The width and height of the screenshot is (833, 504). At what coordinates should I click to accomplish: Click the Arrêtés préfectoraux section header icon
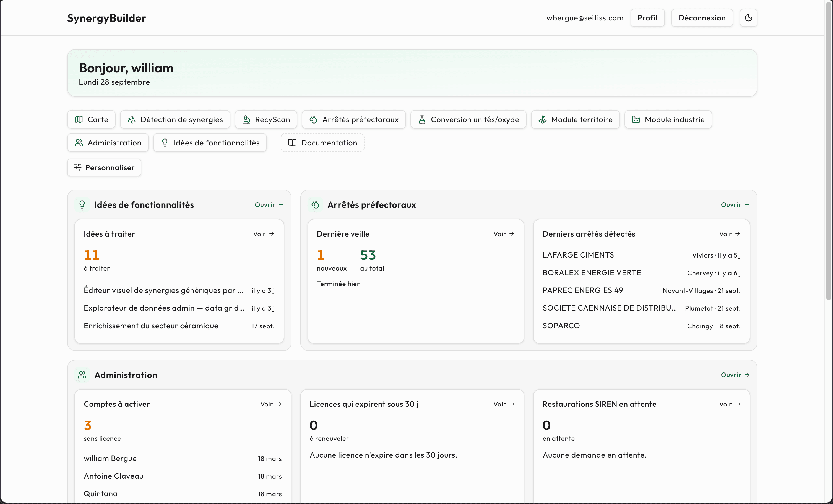[x=316, y=205]
